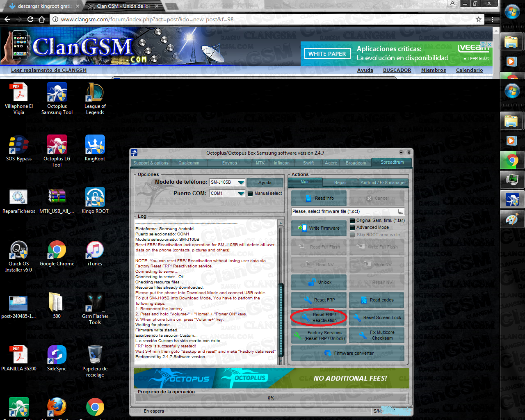525x420 pixels.
Task: Open Chrome home page icon
Action: point(42,19)
